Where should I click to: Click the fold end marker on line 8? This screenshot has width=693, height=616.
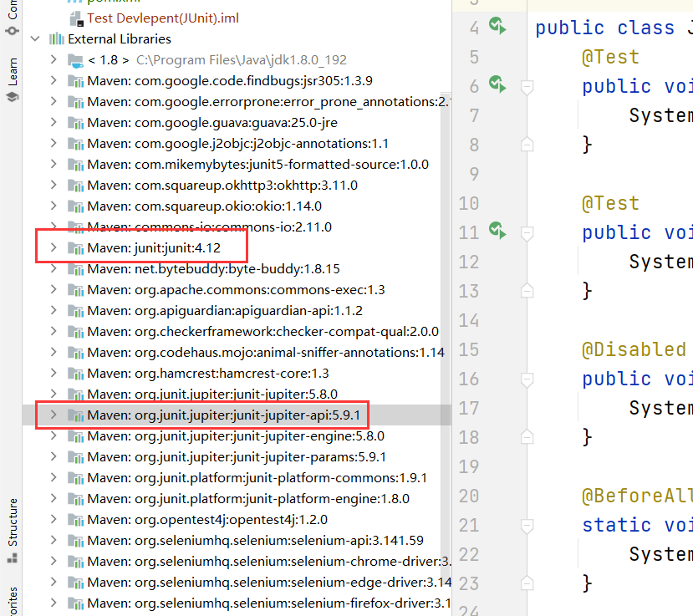pyautogui.click(x=527, y=145)
